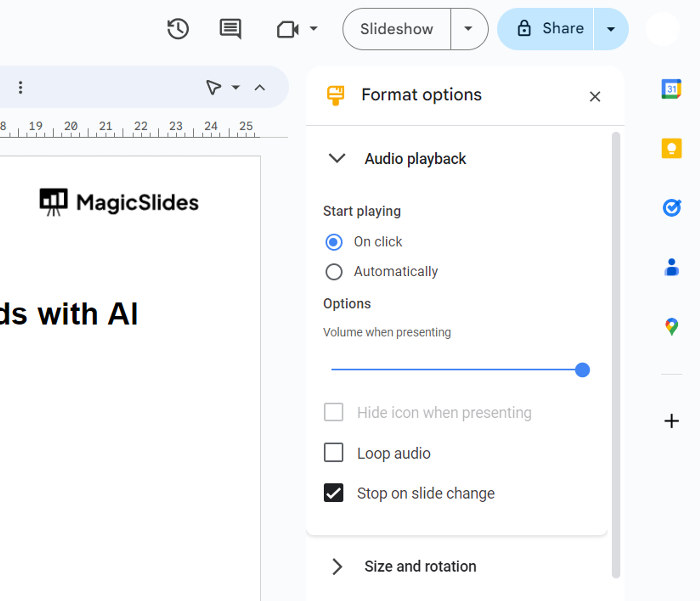
Task: Click Slideshow button to present
Action: [x=395, y=29]
